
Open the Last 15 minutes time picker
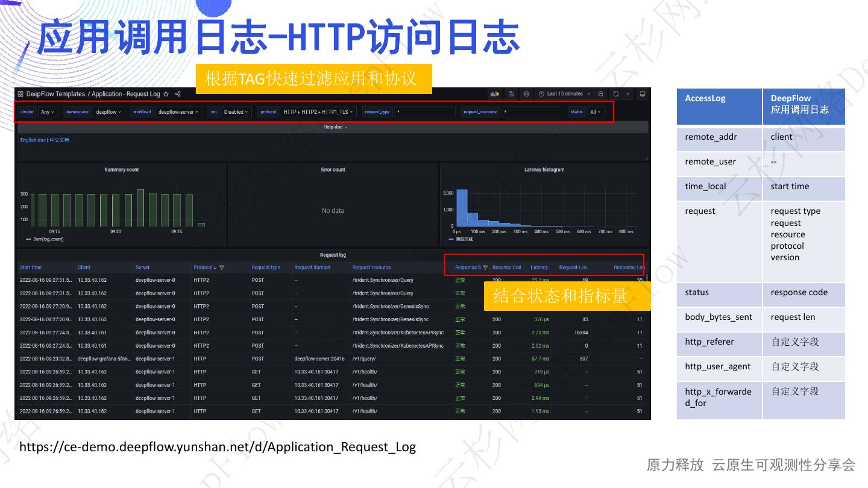(564, 94)
